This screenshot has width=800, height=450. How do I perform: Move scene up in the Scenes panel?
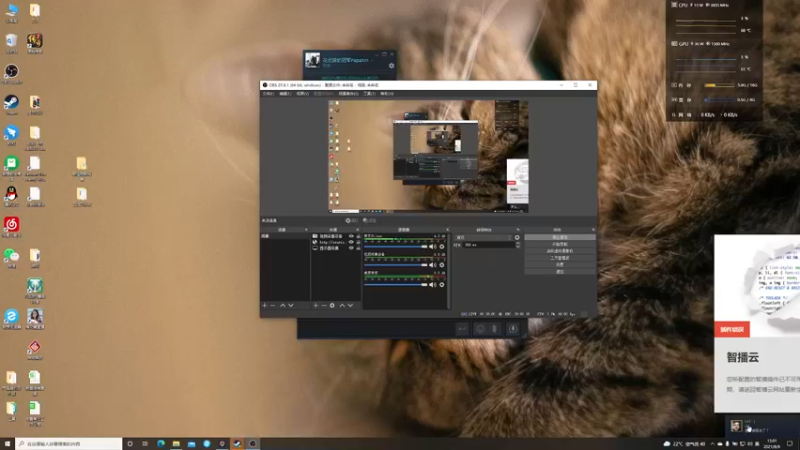tap(283, 306)
